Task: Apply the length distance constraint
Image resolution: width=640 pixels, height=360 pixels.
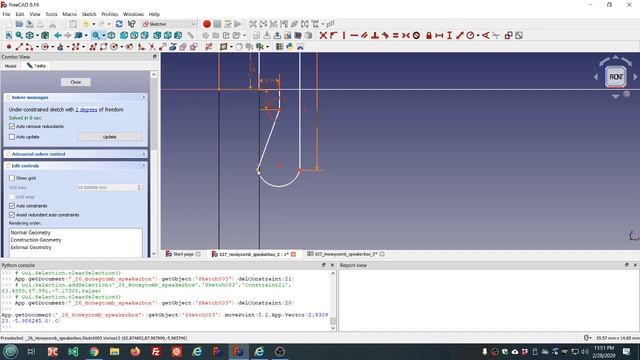Action: click(460, 36)
